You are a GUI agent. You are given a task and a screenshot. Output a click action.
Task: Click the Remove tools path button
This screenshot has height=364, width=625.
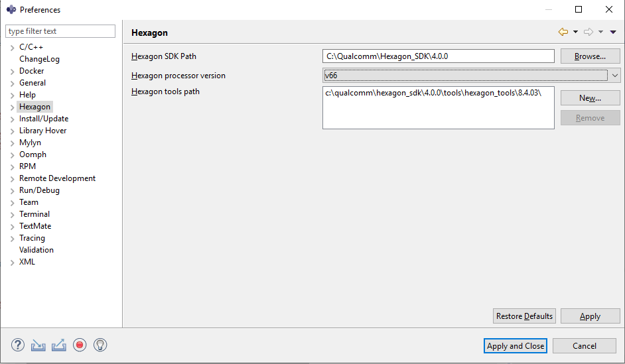pyautogui.click(x=590, y=118)
